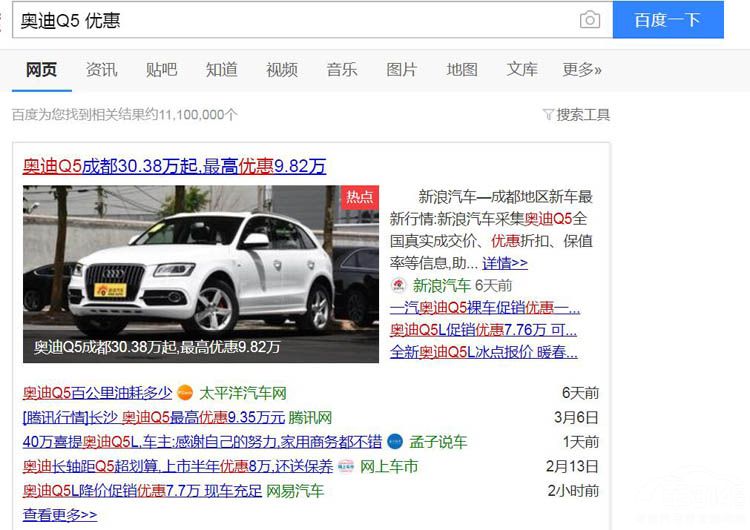The height and width of the screenshot is (530, 750).
Task: Open headline 奥迪Q5成都30.38万起,最高优惠9.82万
Action: [174, 166]
